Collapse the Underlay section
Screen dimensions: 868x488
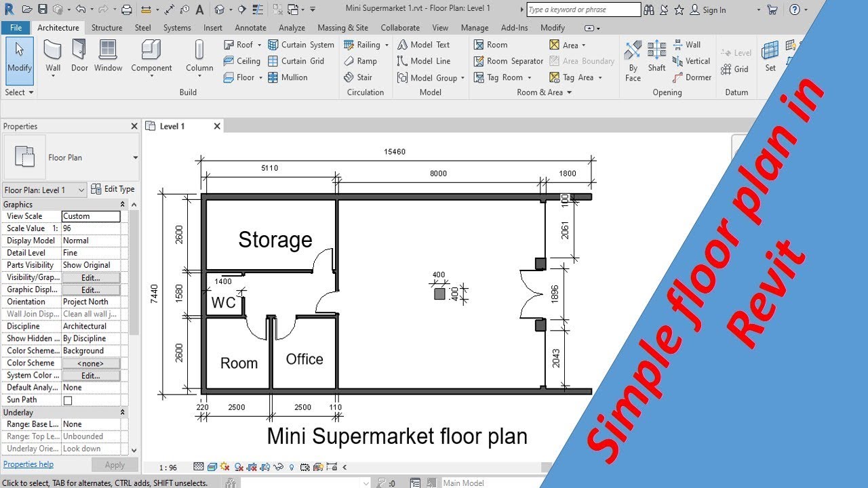[x=122, y=412]
